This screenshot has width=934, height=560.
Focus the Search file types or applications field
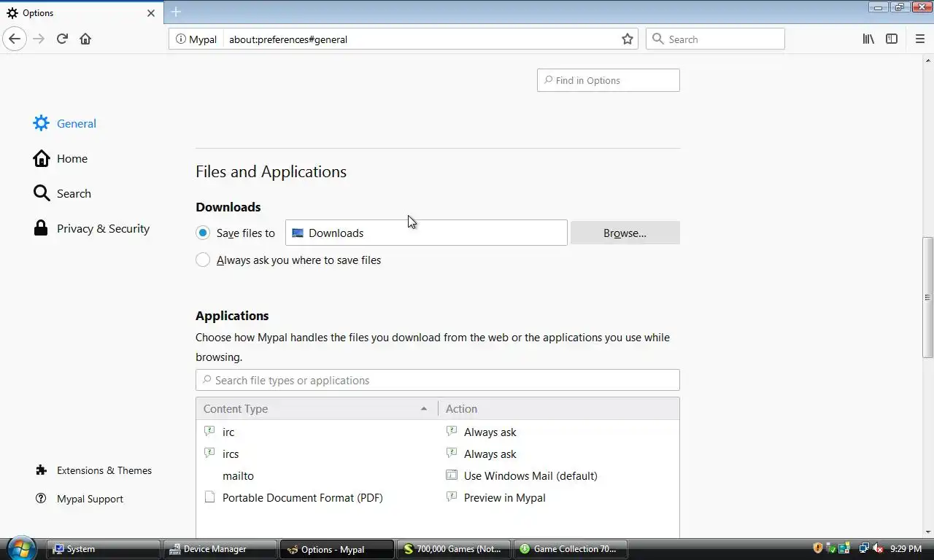coord(438,380)
